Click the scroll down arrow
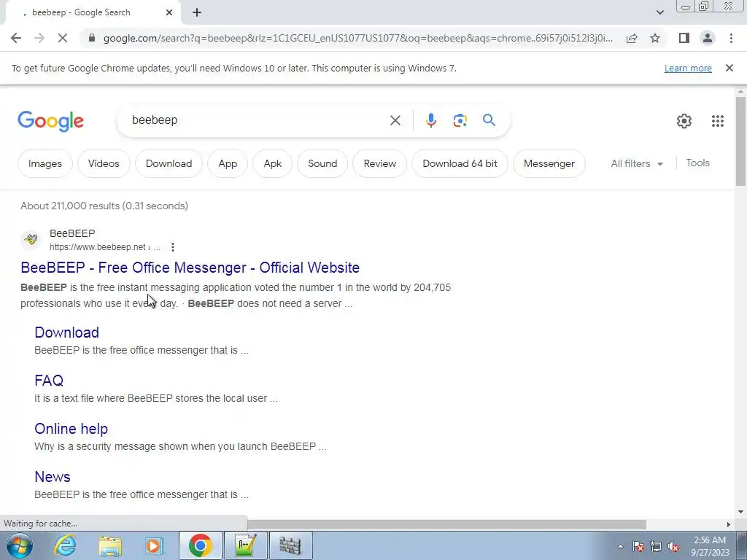 tap(740, 512)
